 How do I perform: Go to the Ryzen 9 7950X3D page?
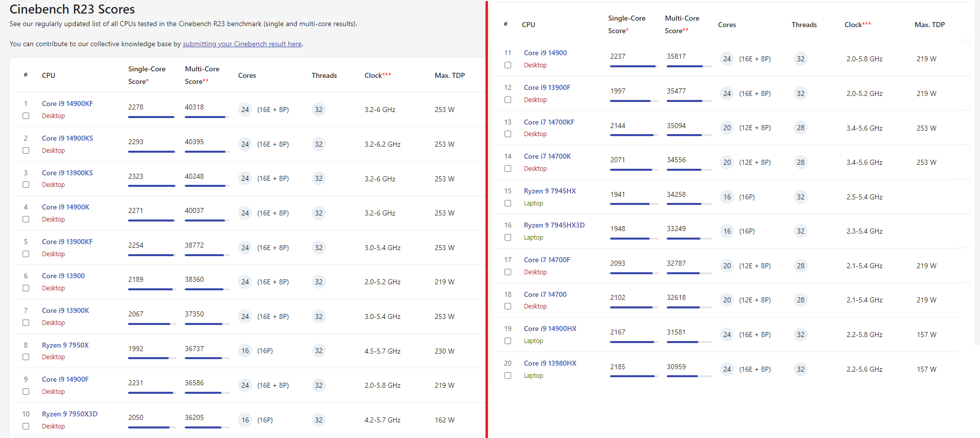coord(69,414)
